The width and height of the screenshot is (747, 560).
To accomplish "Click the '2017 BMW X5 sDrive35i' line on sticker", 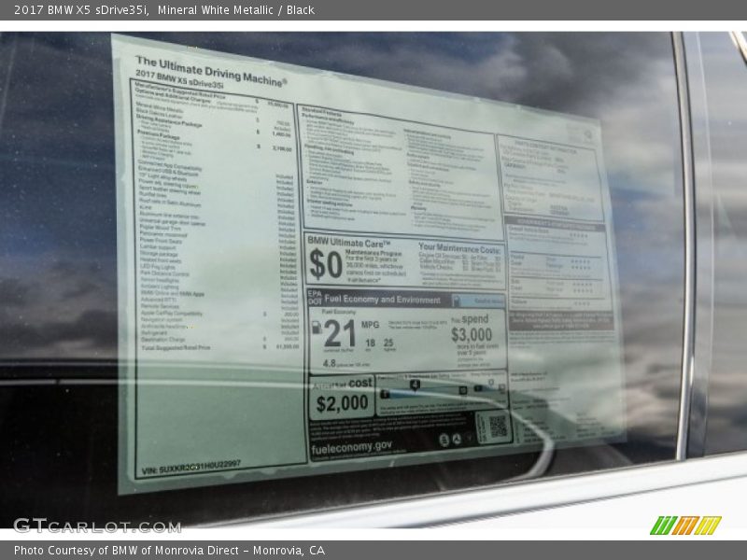I will click(179, 80).
